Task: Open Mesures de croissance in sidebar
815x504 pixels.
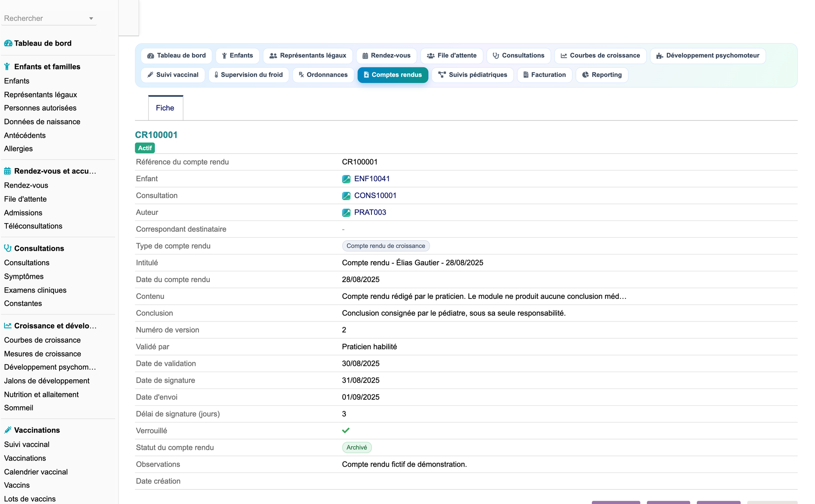Action: [x=43, y=354]
